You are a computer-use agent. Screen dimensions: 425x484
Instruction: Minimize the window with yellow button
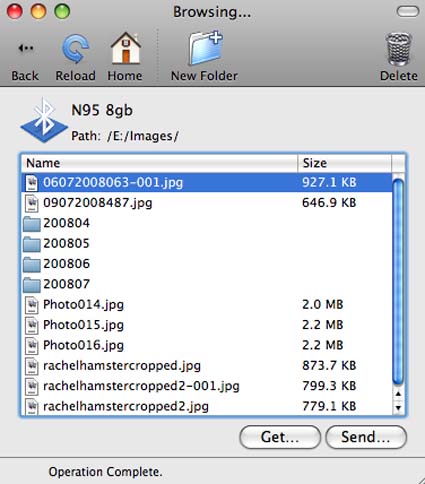[x=38, y=11]
